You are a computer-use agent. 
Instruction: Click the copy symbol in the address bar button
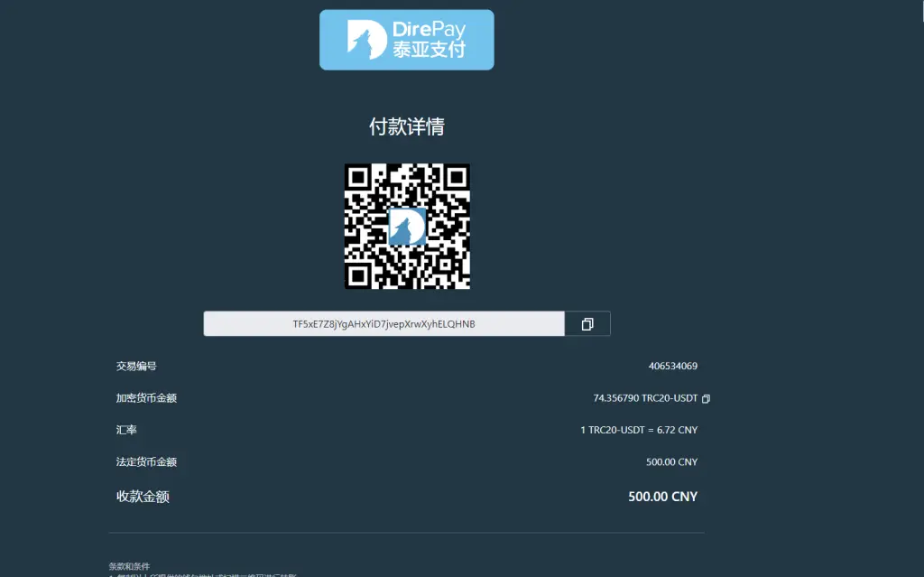tap(587, 323)
